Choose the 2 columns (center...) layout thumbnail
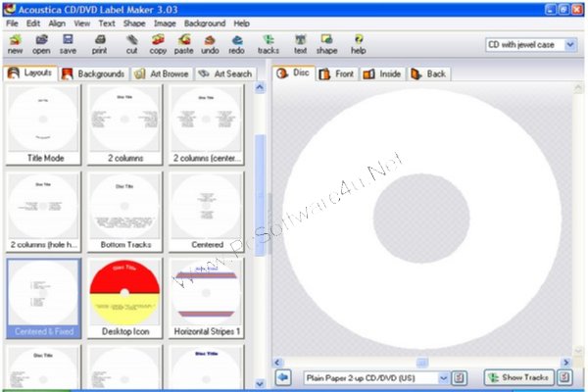 pos(206,124)
